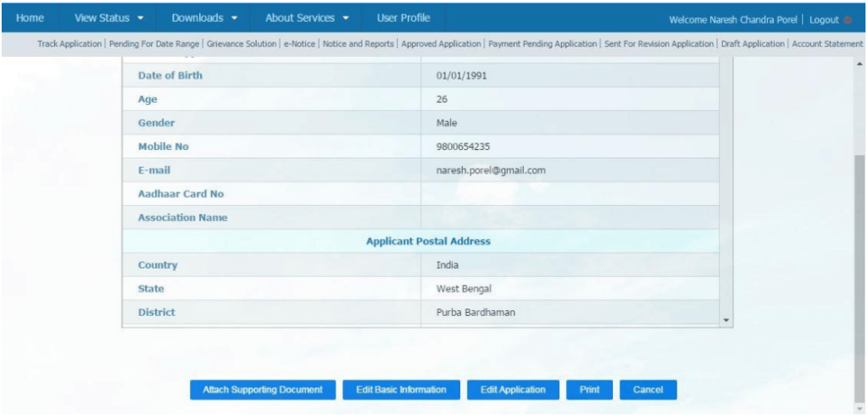The height and width of the screenshot is (416, 868).
Task: Open Pending For Date Range link
Action: (x=154, y=44)
